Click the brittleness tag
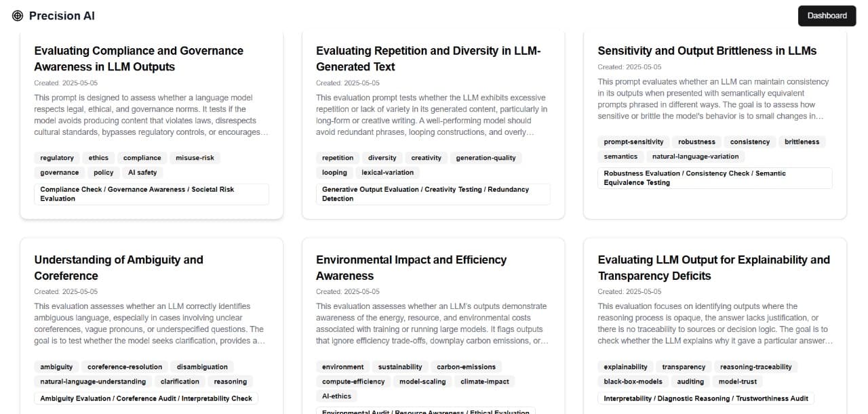 pyautogui.click(x=802, y=142)
